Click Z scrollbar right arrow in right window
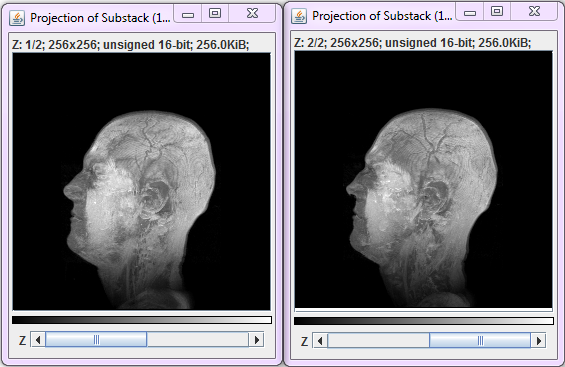This screenshot has width=565, height=367. pyautogui.click(x=538, y=341)
